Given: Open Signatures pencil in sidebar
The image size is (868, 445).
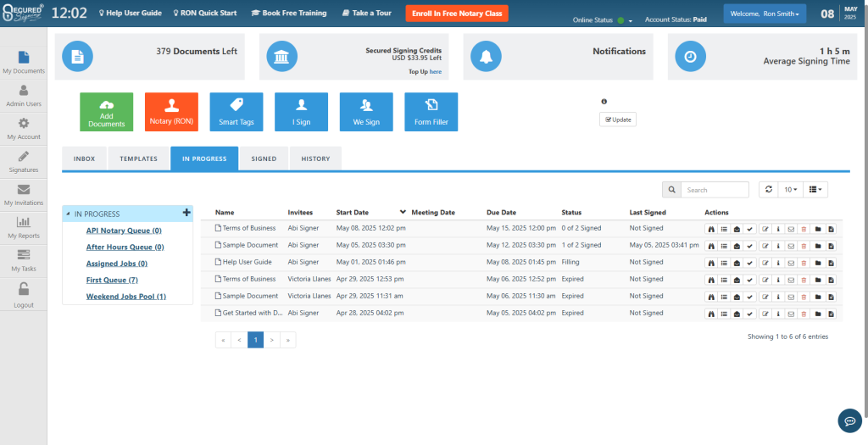Looking at the screenshot, I should [x=23, y=162].
